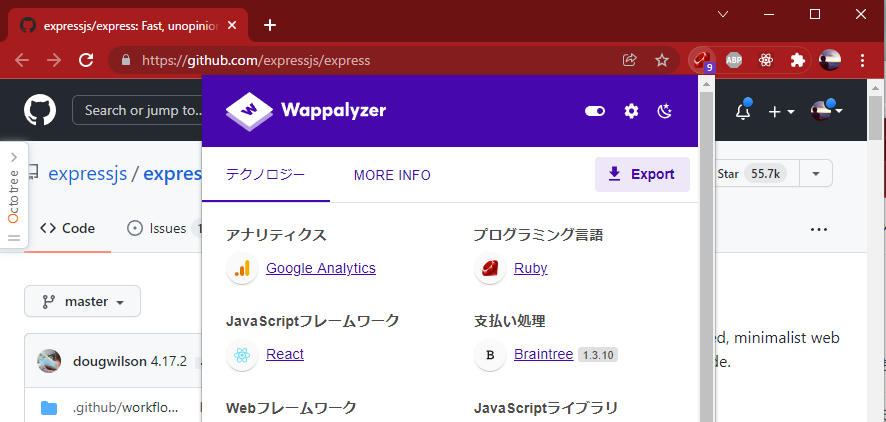Click the プログラミング言語 category heading
Screen dimensions: 886x422
538,236
